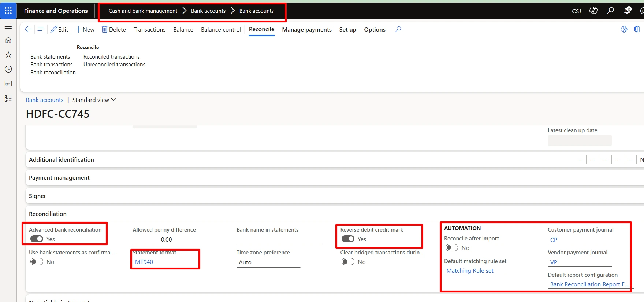Create a new record with New
The image size is (644, 302).
[85, 29]
